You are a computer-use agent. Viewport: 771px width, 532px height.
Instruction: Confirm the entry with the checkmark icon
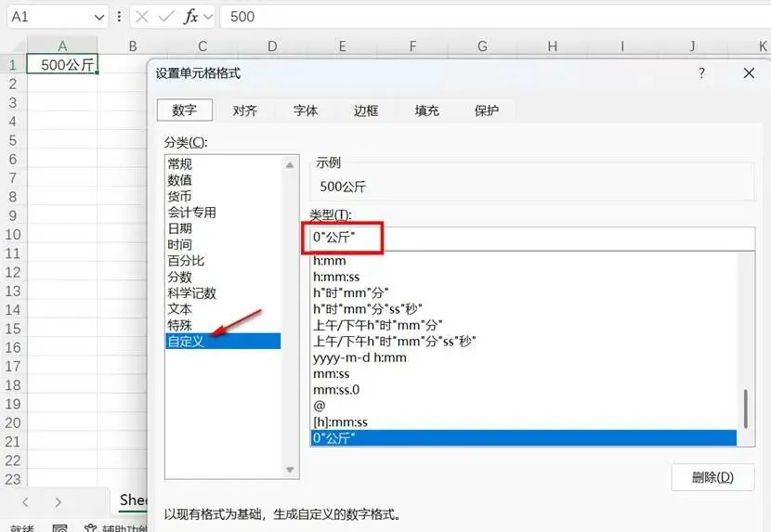(166, 17)
